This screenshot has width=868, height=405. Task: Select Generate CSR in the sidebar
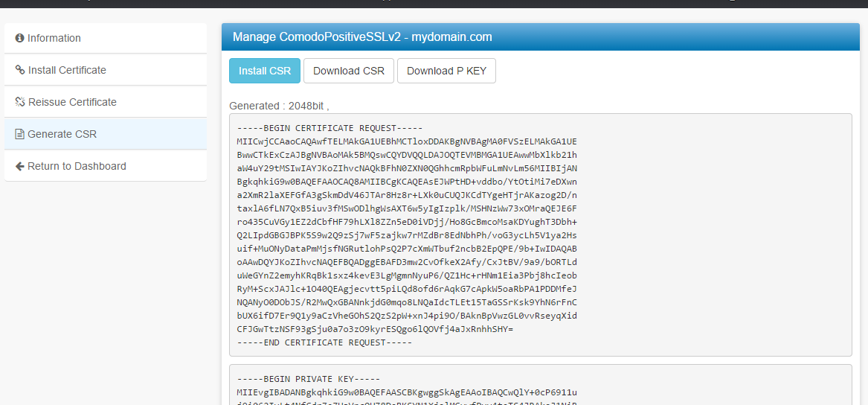pyautogui.click(x=106, y=134)
